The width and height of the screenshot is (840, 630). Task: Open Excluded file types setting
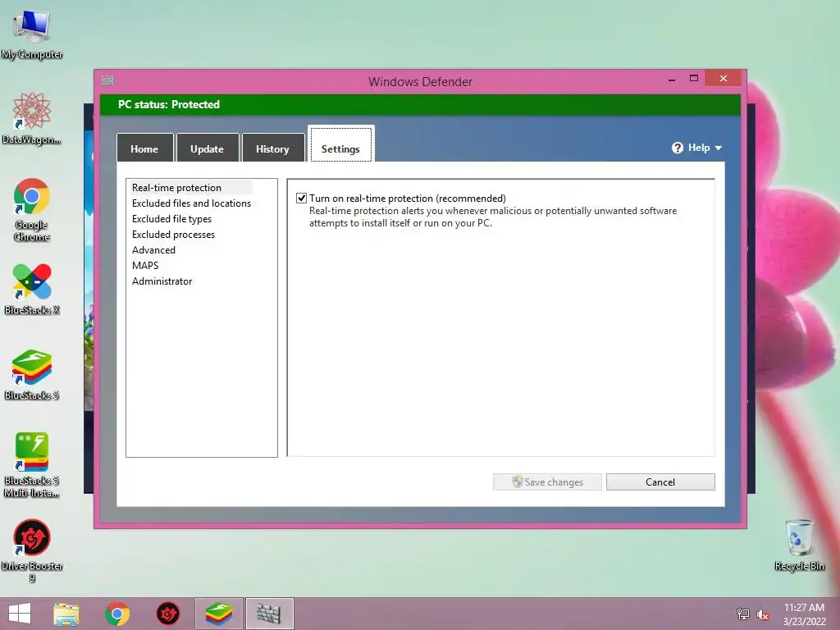[x=171, y=218]
